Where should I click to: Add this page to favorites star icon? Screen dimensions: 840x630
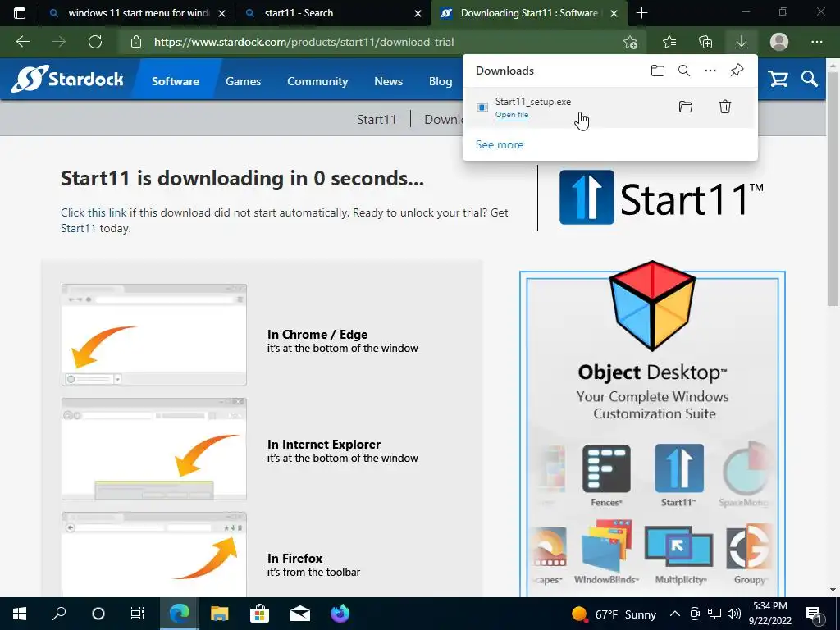pos(631,42)
